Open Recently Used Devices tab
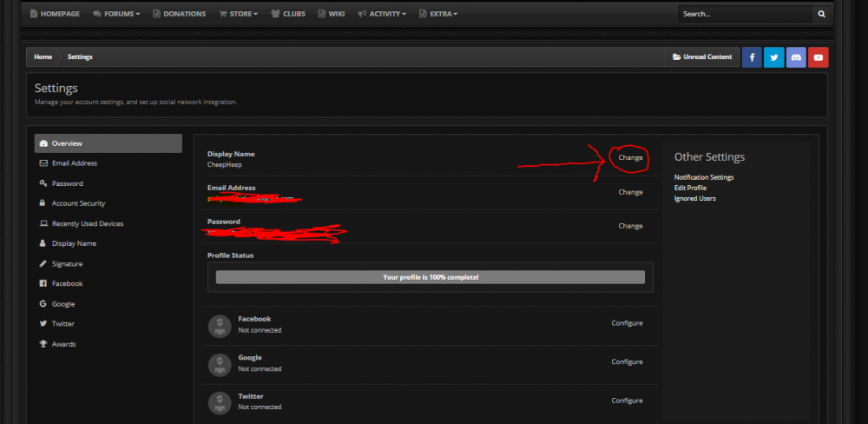Screen dimensions: 868x424 point(108,223)
